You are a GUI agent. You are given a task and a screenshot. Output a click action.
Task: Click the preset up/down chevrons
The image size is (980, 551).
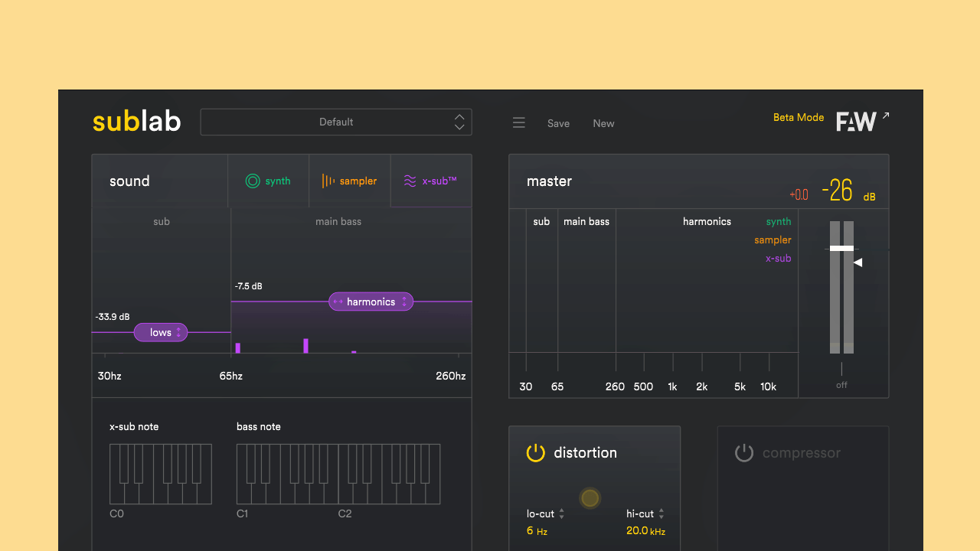coord(459,122)
